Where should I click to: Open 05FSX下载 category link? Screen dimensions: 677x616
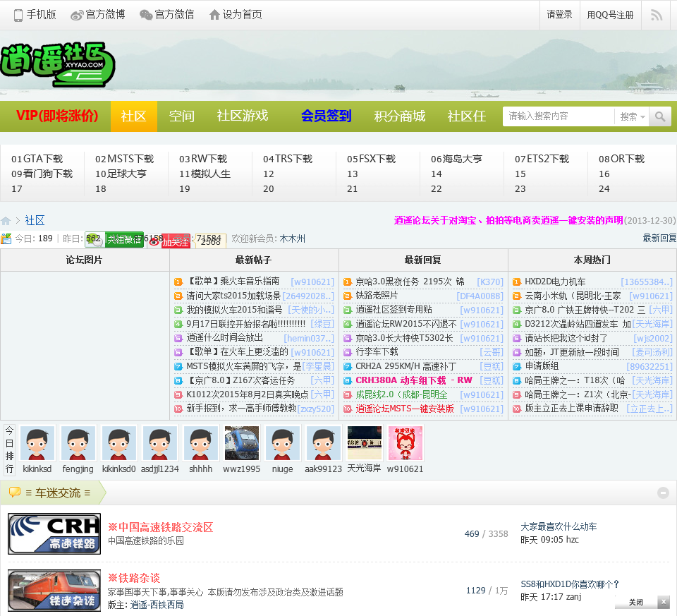(x=372, y=159)
